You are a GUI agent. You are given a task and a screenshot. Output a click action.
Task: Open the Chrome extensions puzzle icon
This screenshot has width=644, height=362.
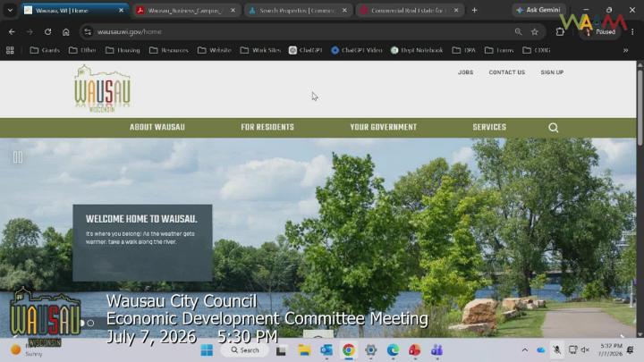tap(560, 31)
